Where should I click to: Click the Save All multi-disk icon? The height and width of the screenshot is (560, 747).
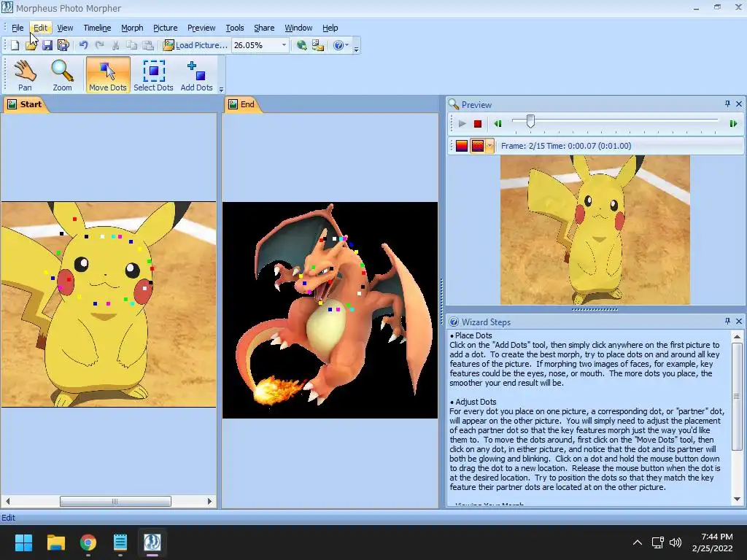point(63,45)
